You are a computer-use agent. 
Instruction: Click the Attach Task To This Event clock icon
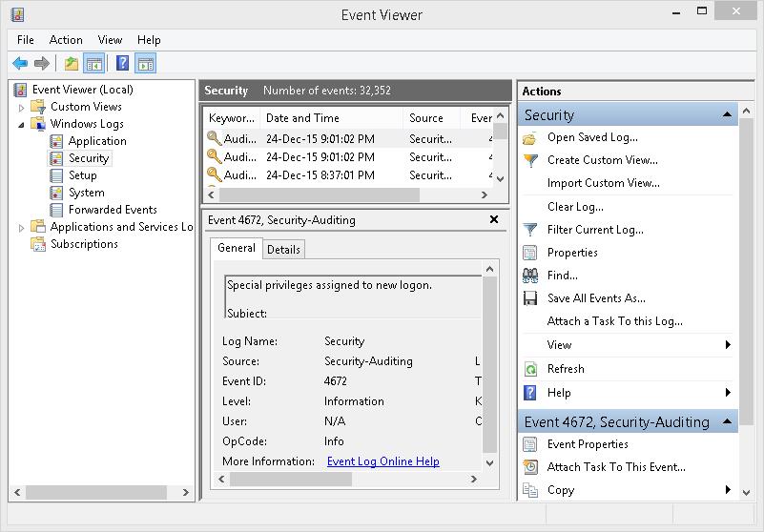tap(530, 467)
